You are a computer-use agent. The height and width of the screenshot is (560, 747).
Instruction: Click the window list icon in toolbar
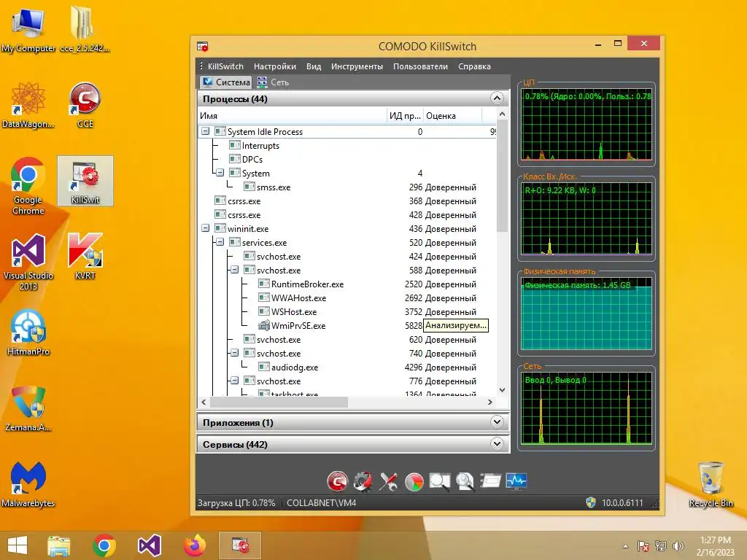tap(490, 481)
